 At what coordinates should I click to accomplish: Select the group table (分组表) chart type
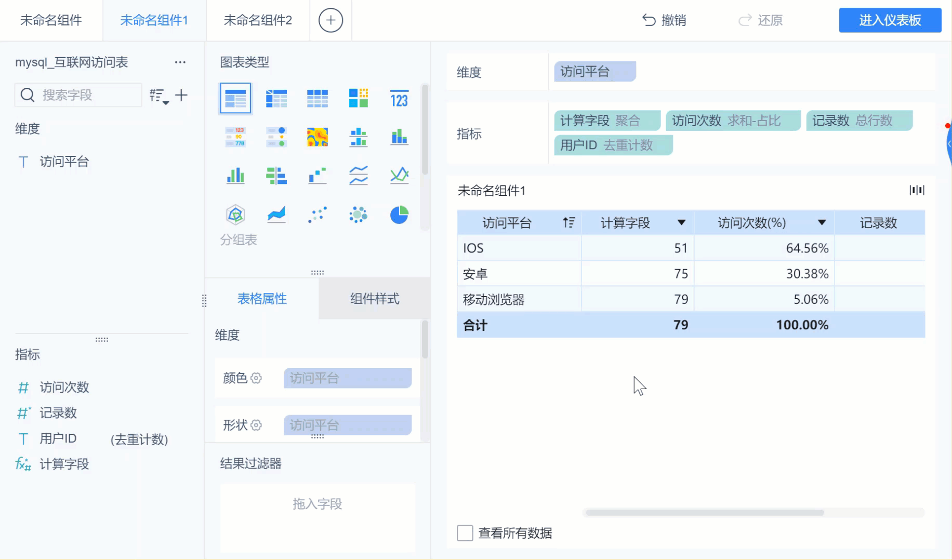pos(235,98)
